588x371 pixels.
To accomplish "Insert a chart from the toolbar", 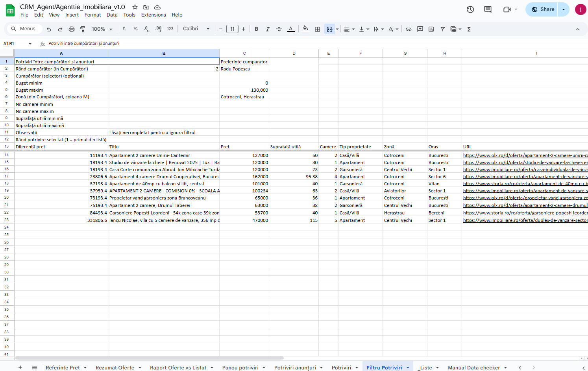I will point(431,29).
